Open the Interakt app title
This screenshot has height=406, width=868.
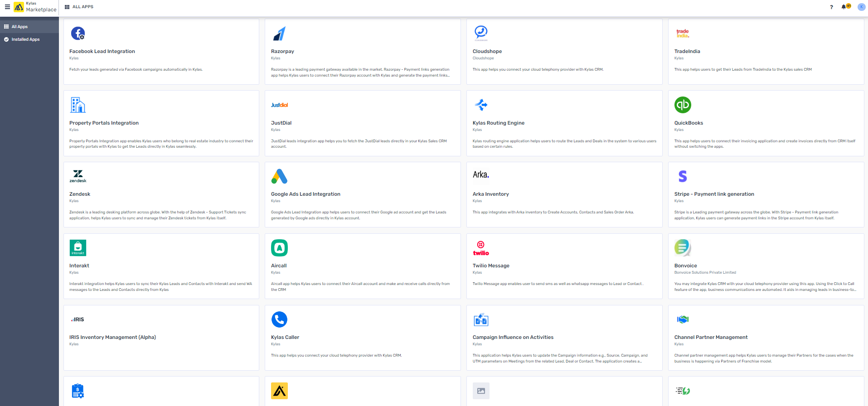(79, 266)
